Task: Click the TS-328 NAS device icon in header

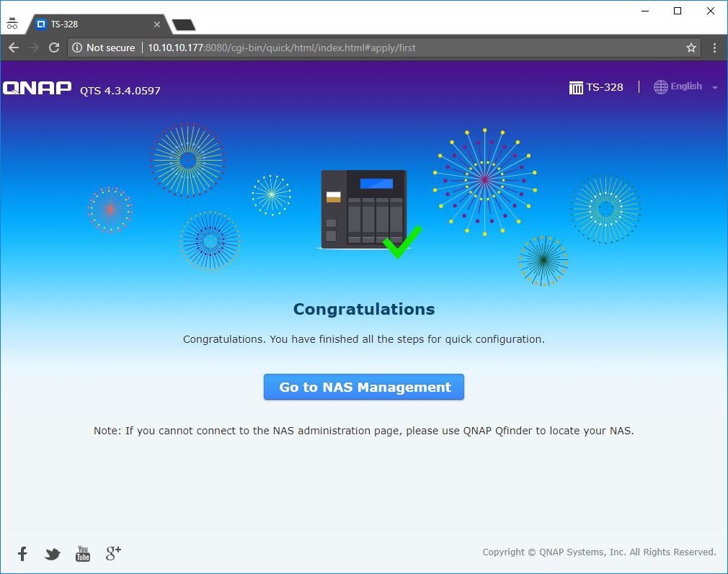Action: pos(576,87)
